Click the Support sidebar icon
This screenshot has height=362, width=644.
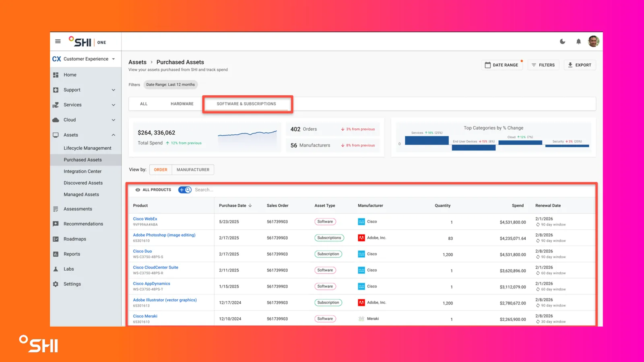56,90
